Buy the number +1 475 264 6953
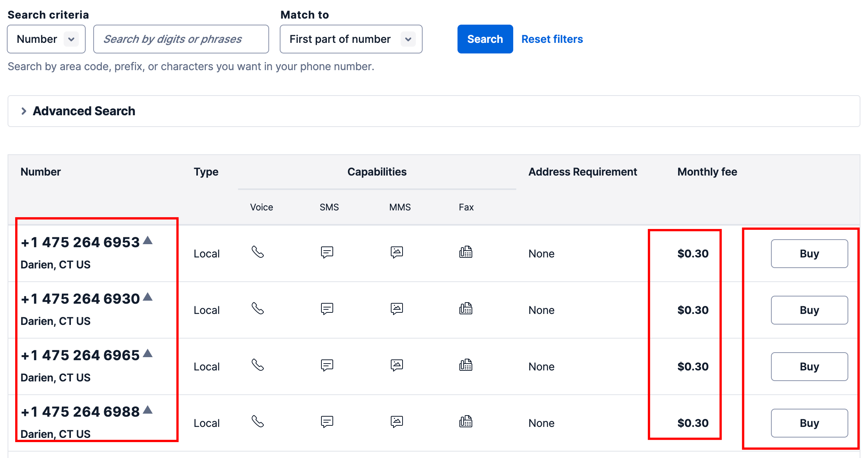This screenshot has width=868, height=458. point(809,254)
